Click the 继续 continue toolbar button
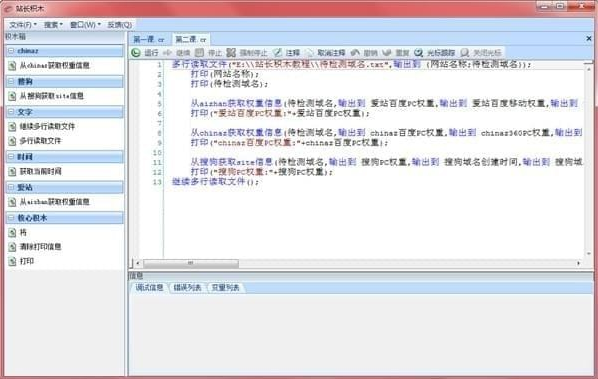 (177, 53)
